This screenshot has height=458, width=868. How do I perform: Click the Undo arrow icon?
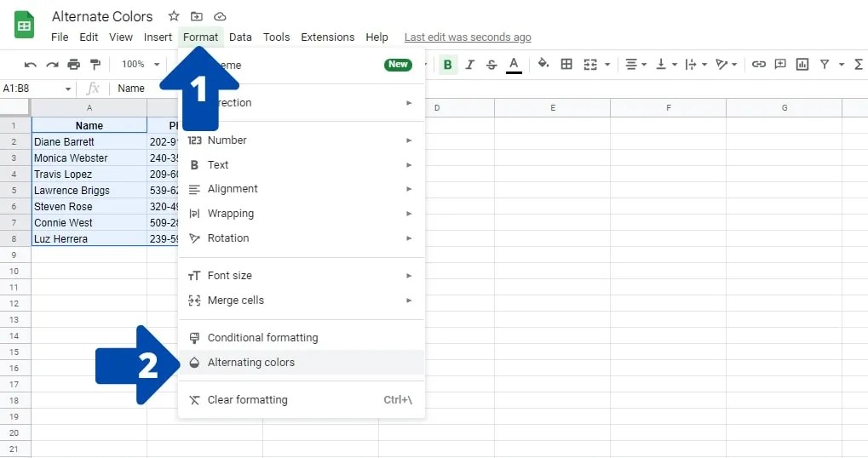(31, 65)
